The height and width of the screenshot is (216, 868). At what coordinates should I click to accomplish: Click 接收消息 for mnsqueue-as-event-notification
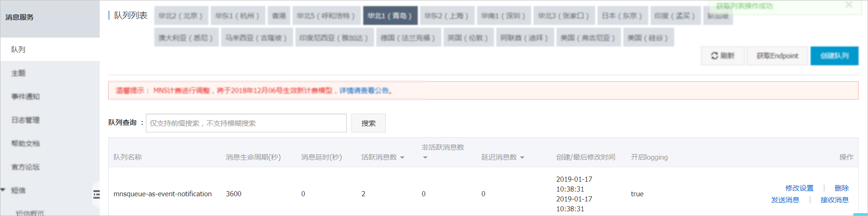click(835, 200)
